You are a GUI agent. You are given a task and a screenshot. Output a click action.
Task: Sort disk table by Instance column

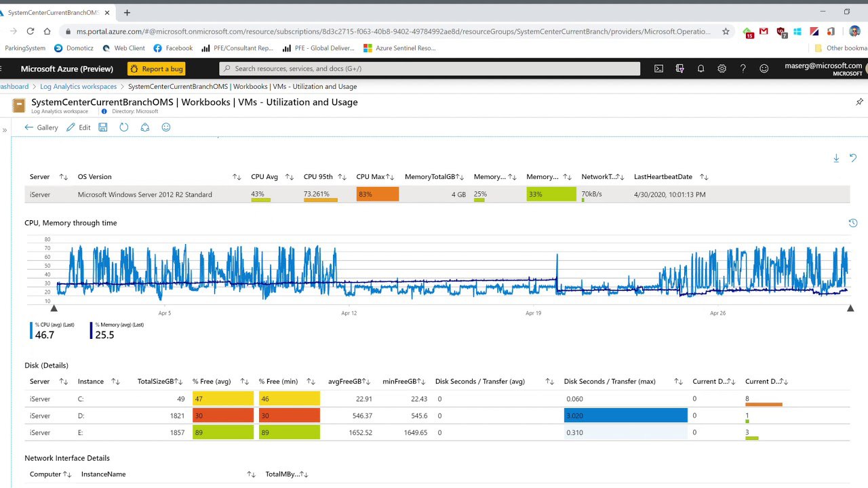pyautogui.click(x=115, y=382)
